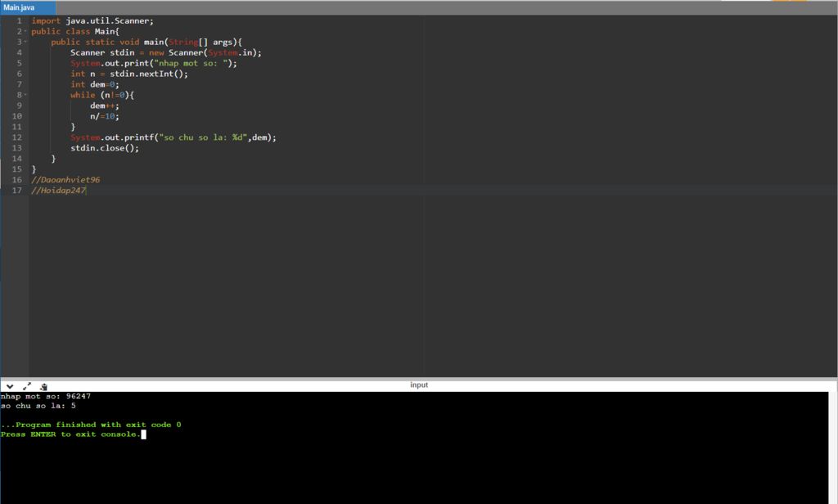Click line number 11 in the gutter
The image size is (838, 504).
pyautogui.click(x=17, y=127)
